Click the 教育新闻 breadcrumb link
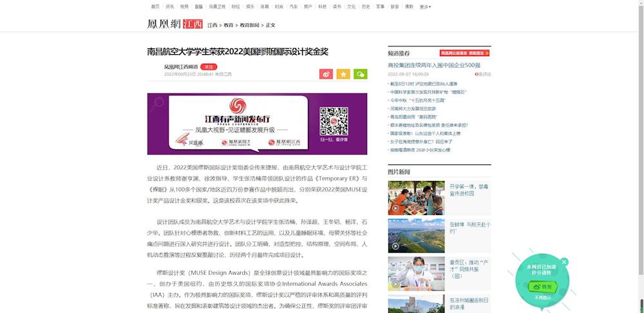Viewport: 644px width, 313px height. tap(249, 25)
